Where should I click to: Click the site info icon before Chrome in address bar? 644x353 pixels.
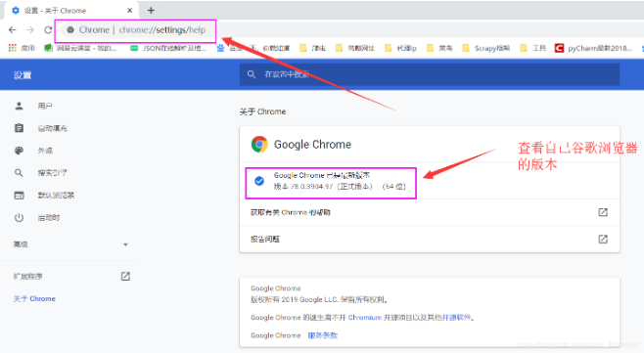[x=70, y=30]
